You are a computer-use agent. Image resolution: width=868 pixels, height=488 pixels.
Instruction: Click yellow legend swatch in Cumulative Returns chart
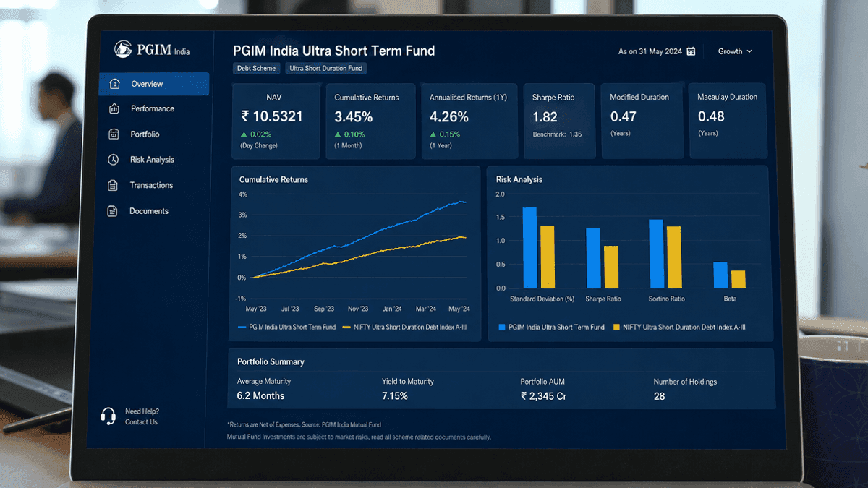tap(347, 328)
